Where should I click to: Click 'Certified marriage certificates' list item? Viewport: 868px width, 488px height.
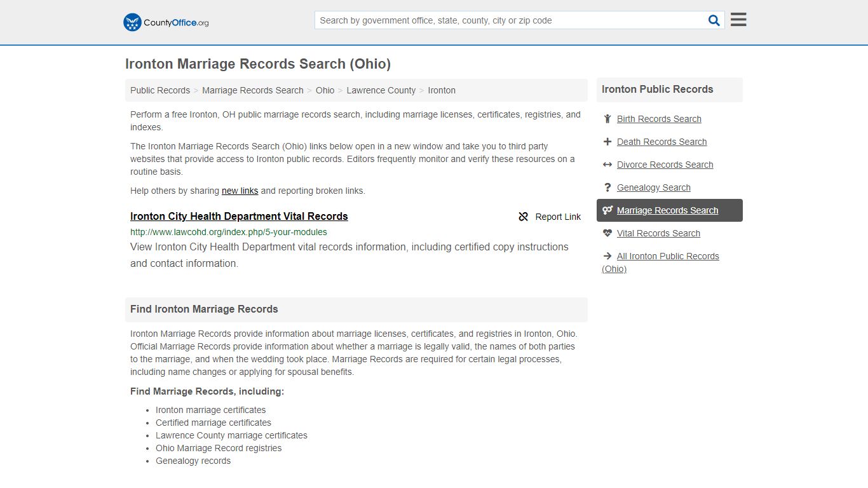point(214,423)
